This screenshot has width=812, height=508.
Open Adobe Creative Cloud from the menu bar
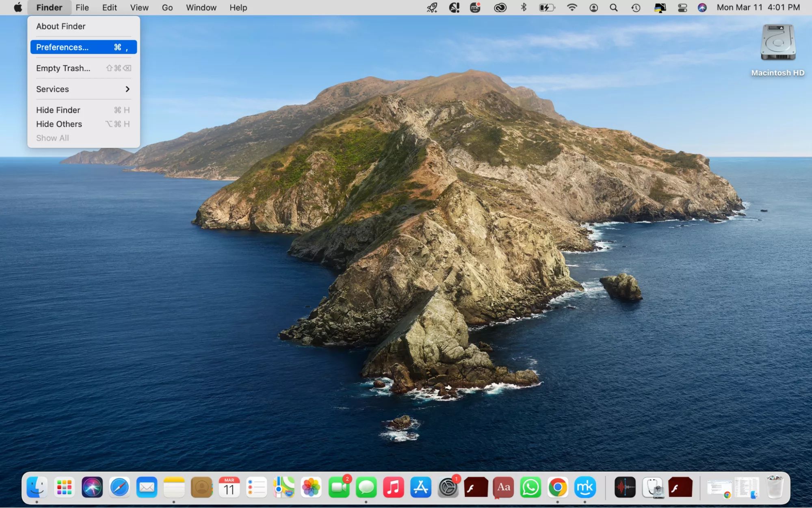(x=499, y=7)
